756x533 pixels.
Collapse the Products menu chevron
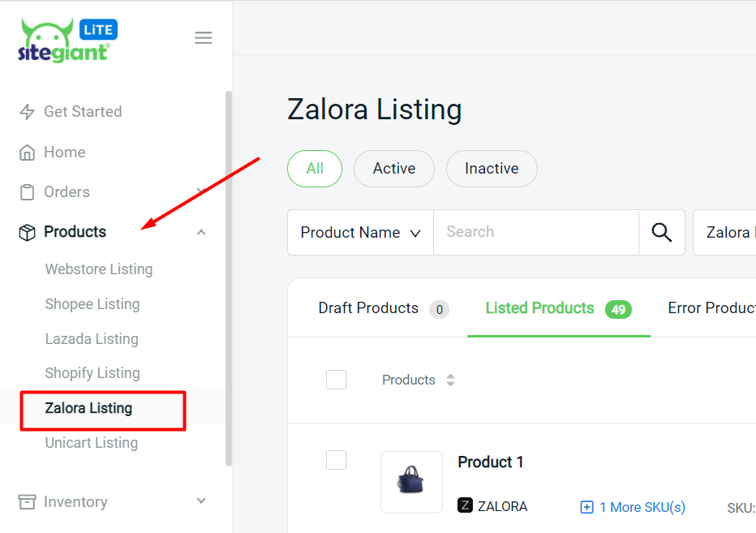tap(201, 233)
